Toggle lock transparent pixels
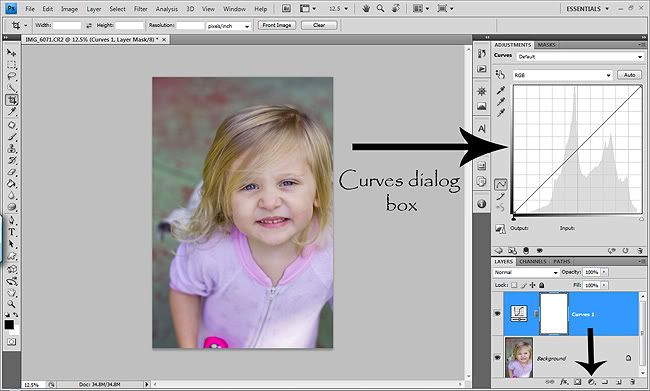 pyautogui.click(x=514, y=285)
